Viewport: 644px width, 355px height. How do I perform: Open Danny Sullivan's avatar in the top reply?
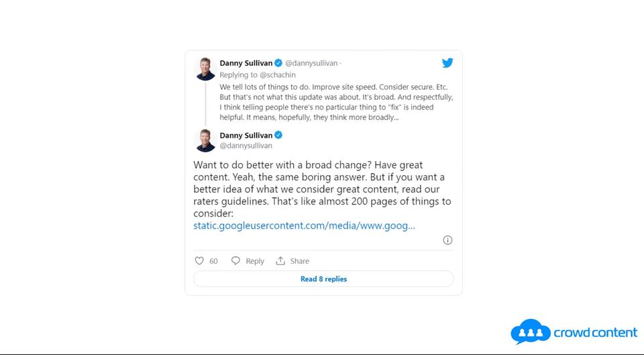205,68
